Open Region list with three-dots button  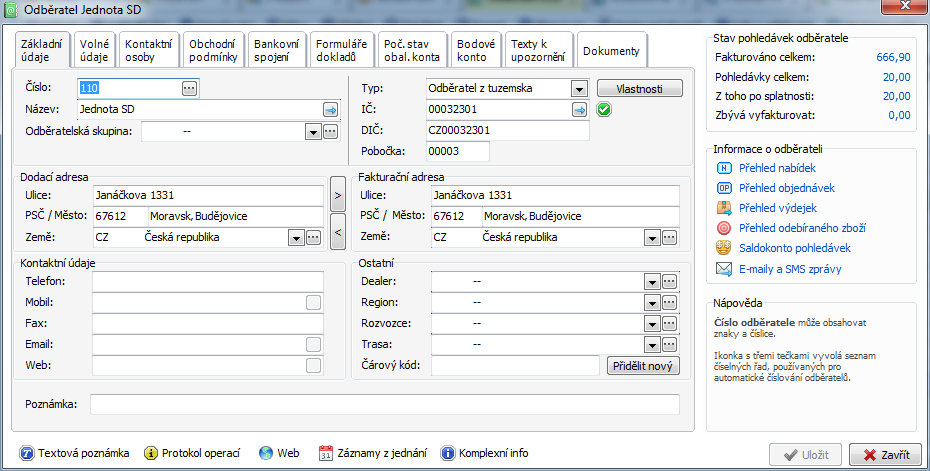pyautogui.click(x=669, y=303)
